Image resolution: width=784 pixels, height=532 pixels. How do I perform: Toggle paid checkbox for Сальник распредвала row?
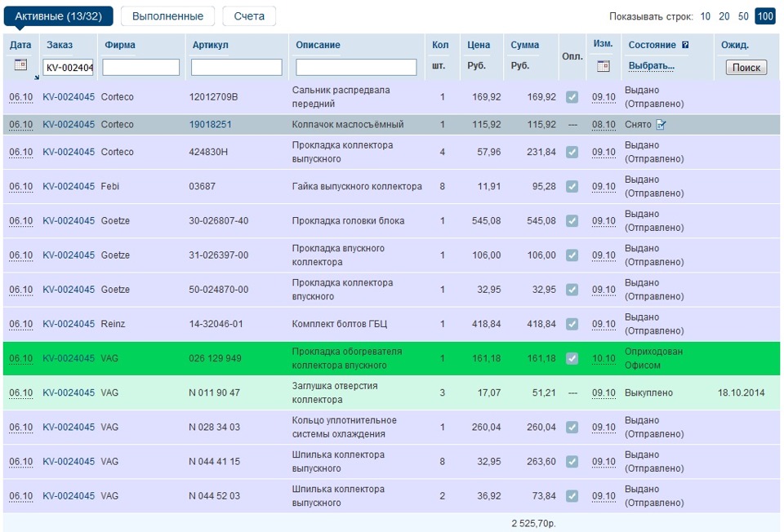pyautogui.click(x=572, y=97)
